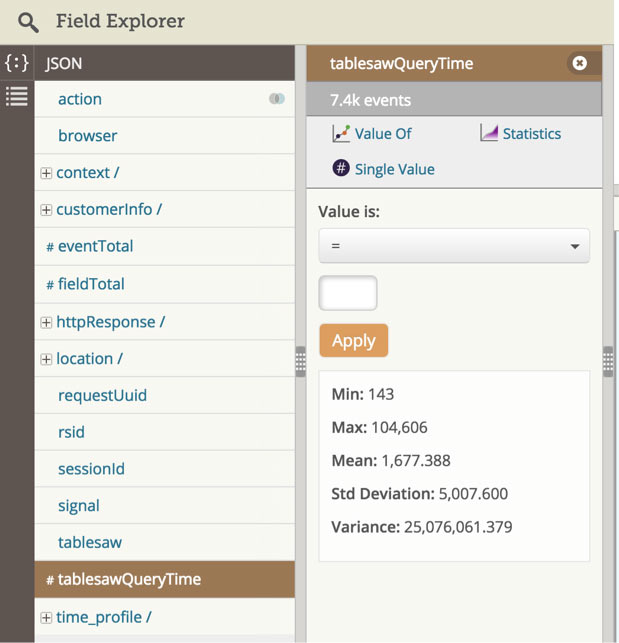
Task: Select the sessionId field
Action: point(91,469)
